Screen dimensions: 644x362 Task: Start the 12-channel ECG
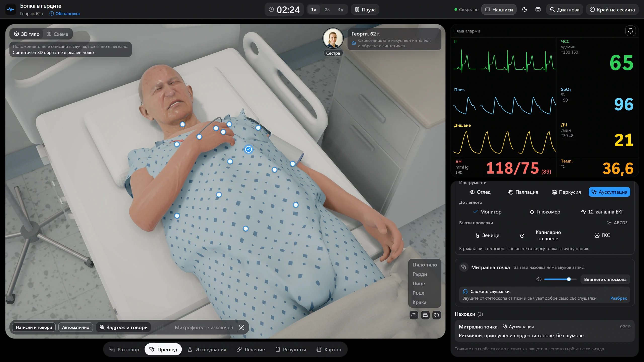[602, 212]
